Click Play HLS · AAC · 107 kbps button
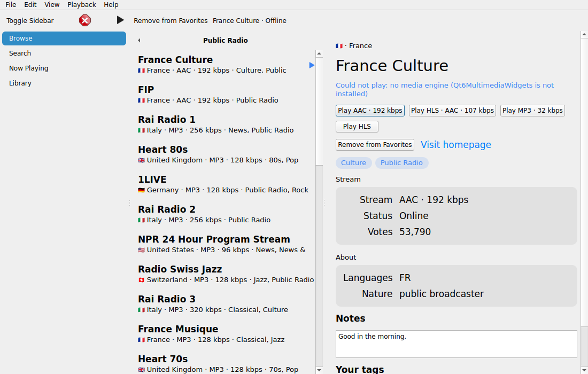The height and width of the screenshot is (374, 588). 452,111
